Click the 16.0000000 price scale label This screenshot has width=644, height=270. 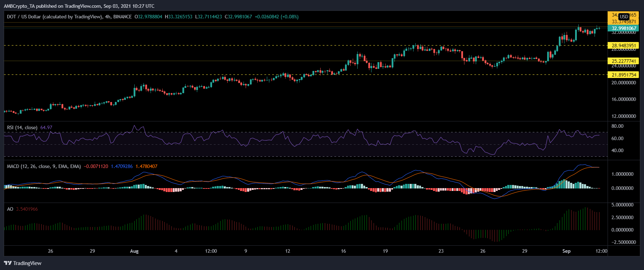[624, 99]
